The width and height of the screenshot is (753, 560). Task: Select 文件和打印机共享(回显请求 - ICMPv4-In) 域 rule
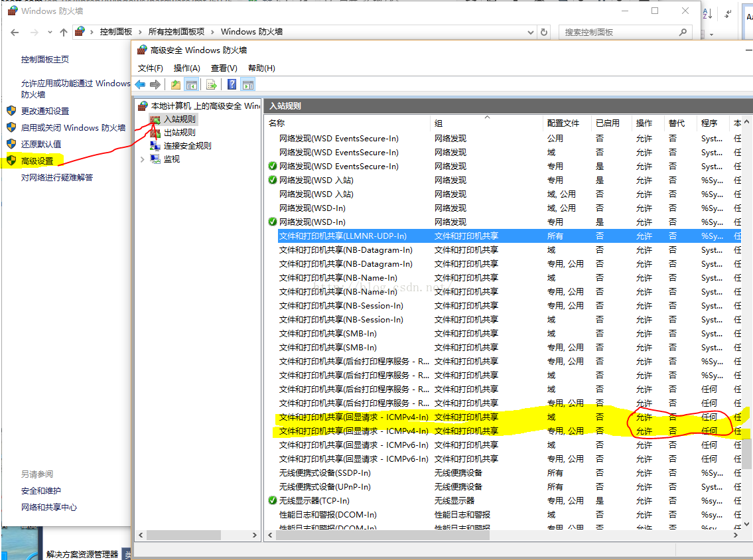point(509,417)
